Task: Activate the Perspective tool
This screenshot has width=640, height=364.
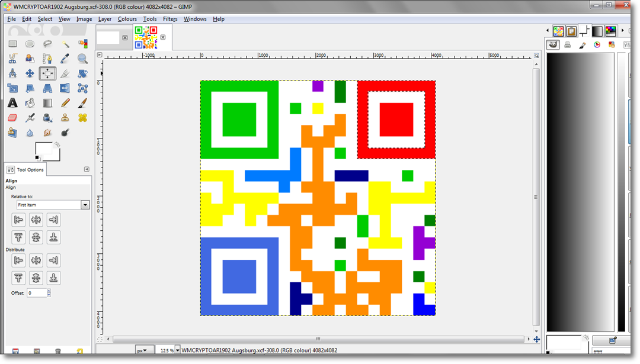Action: pyautogui.click(x=47, y=88)
